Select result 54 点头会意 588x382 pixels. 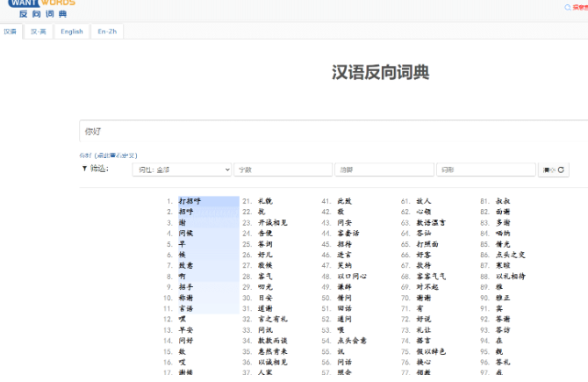352,341
